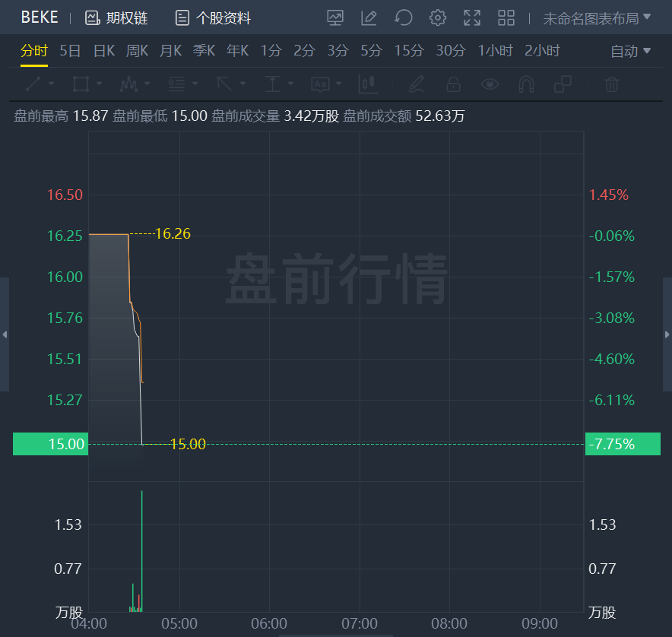The width and height of the screenshot is (672, 637).
Task: Switch to 年K tab
Action: tap(237, 51)
